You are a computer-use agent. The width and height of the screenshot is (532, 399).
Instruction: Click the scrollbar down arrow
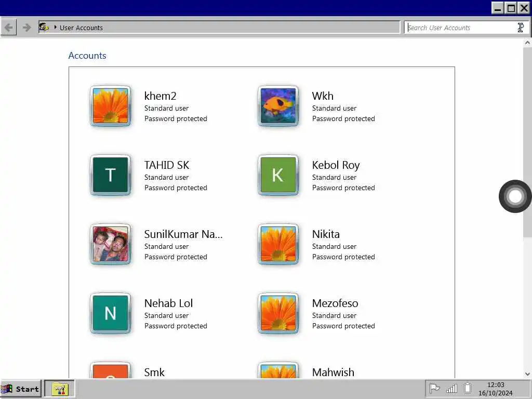(x=527, y=374)
